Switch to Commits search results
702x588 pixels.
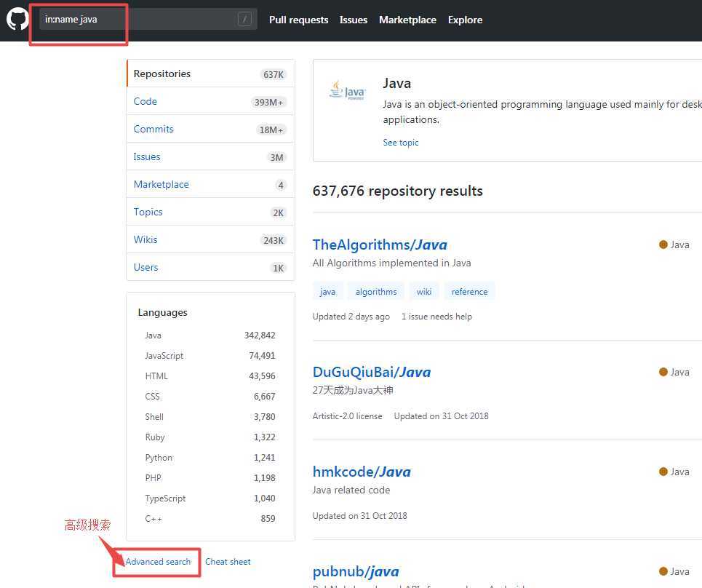tap(211, 129)
